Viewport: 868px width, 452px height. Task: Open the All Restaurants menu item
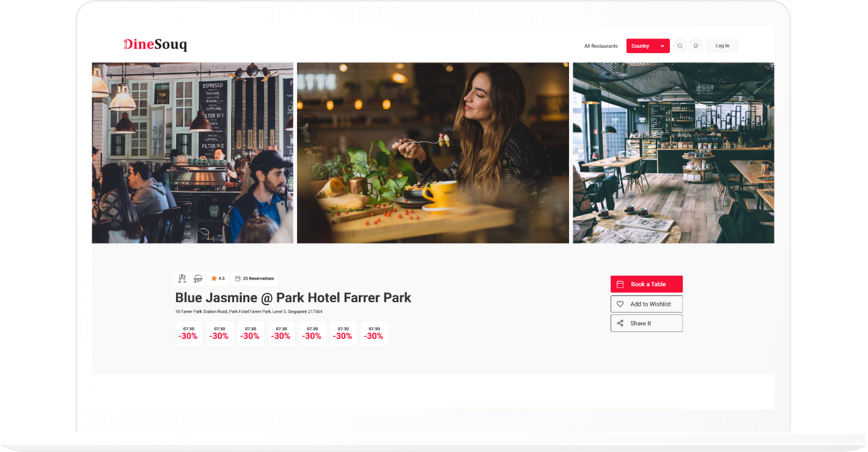[601, 46]
